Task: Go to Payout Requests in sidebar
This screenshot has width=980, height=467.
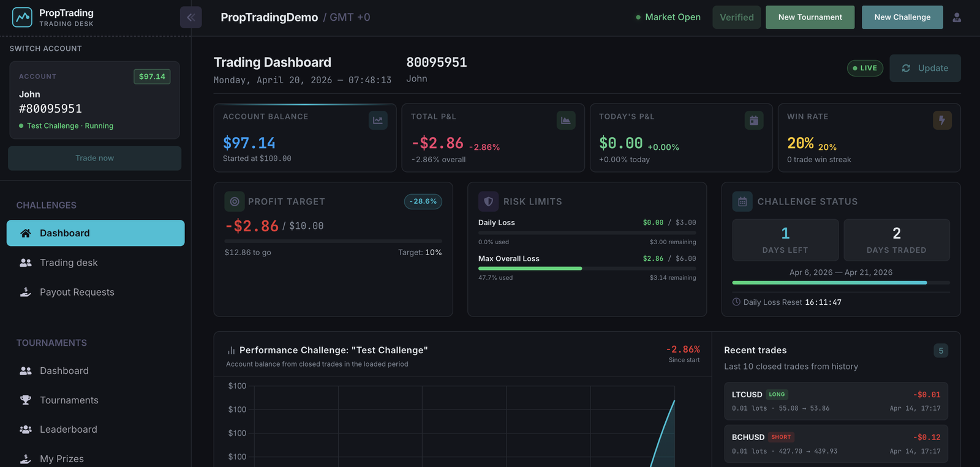Action: tap(77, 292)
